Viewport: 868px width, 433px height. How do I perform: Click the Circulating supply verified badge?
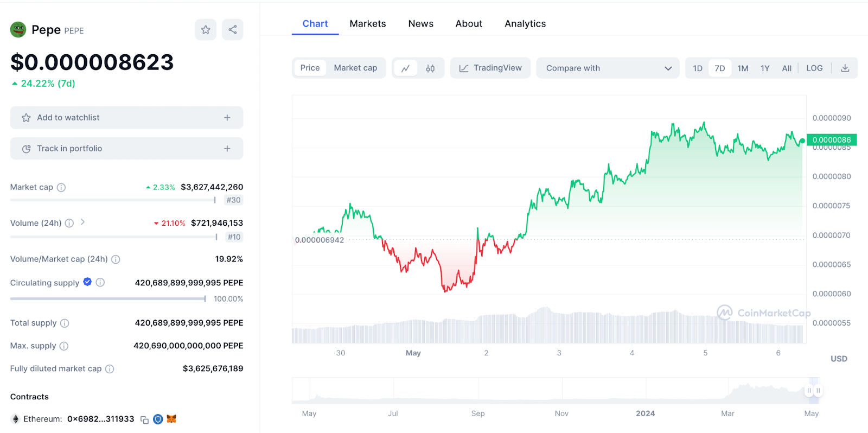[87, 282]
